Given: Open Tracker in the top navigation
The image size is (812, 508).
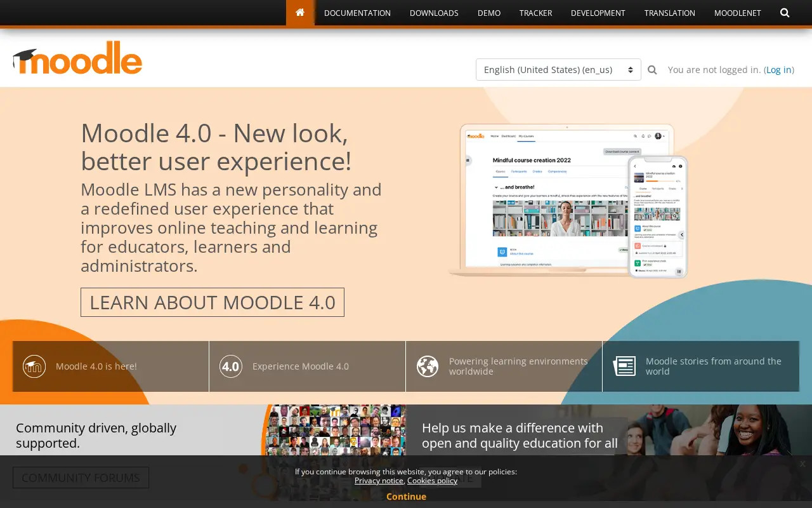Looking at the screenshot, I should pos(535,13).
